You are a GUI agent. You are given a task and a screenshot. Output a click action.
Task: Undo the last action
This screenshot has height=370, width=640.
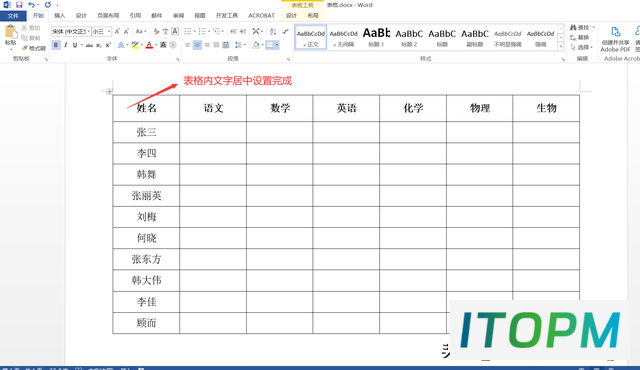[x=31, y=5]
